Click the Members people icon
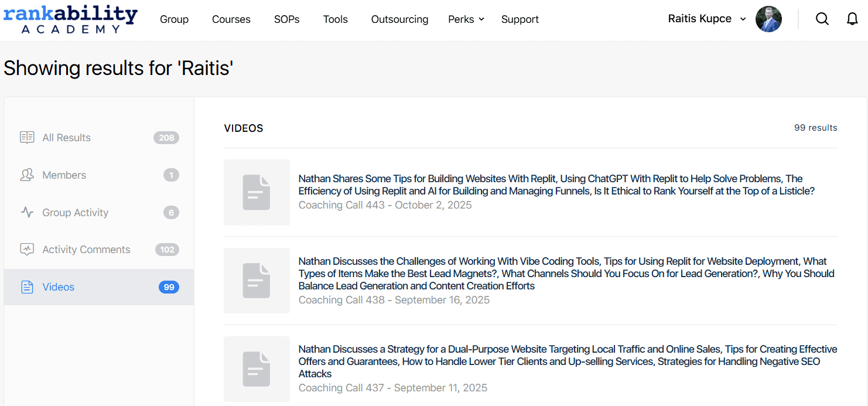This screenshot has height=406, width=868. point(27,175)
